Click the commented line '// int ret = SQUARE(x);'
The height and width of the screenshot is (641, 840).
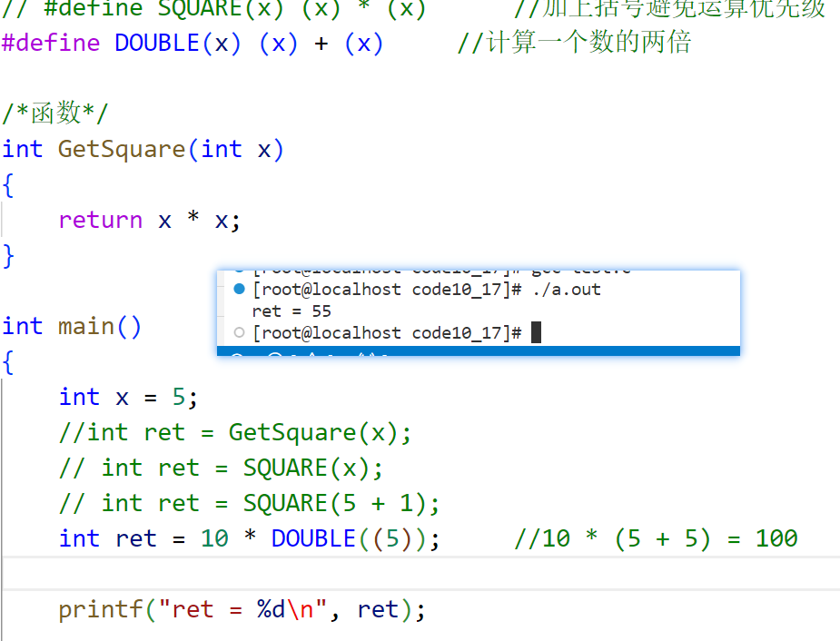222,468
